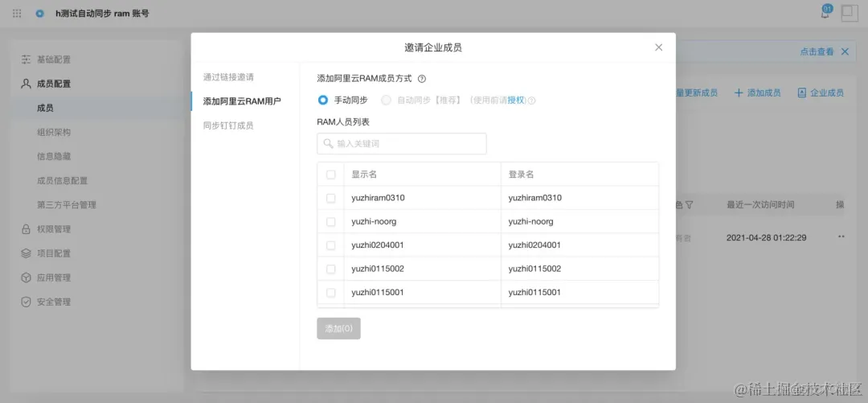The width and height of the screenshot is (868, 403).
Task: Check the box for yuzhiram0310
Action: click(x=330, y=198)
